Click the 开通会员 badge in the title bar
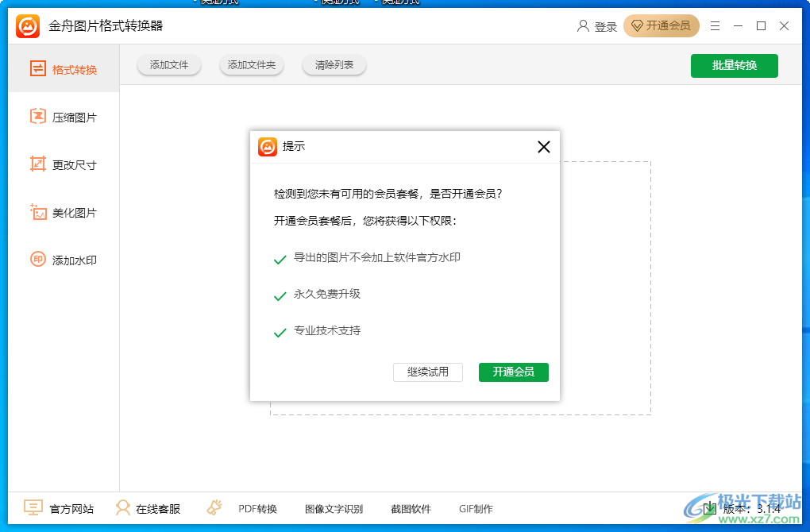The width and height of the screenshot is (810, 532). [x=661, y=25]
